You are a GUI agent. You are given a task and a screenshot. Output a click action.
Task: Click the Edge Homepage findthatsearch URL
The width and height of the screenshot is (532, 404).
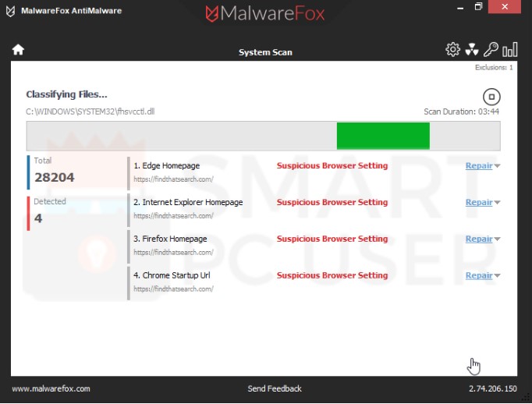point(173,179)
